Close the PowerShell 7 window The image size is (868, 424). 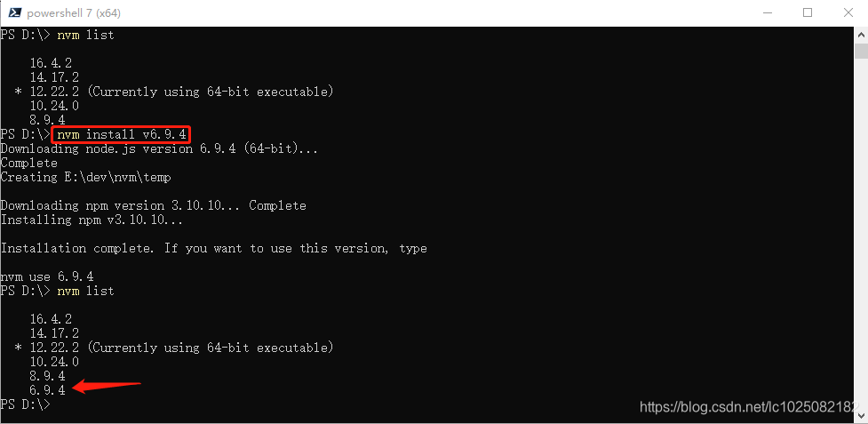coord(848,12)
